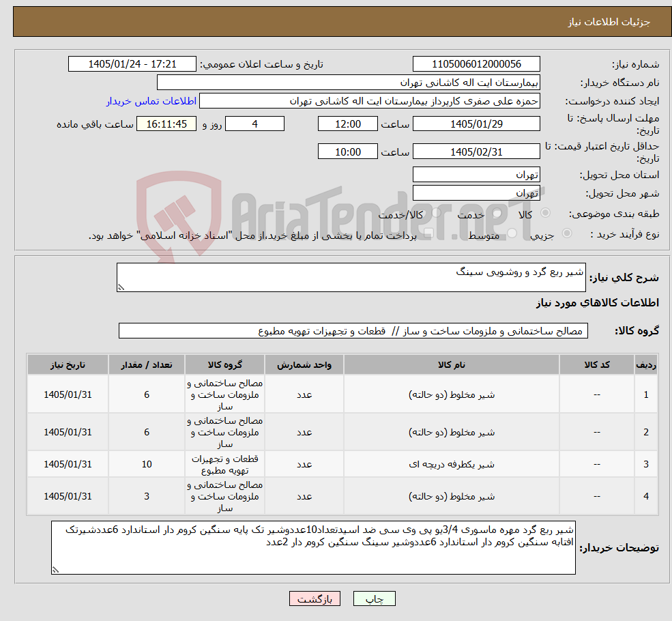Click the تاریخ نیاز column header
This screenshot has width=672, height=621.
(68, 364)
